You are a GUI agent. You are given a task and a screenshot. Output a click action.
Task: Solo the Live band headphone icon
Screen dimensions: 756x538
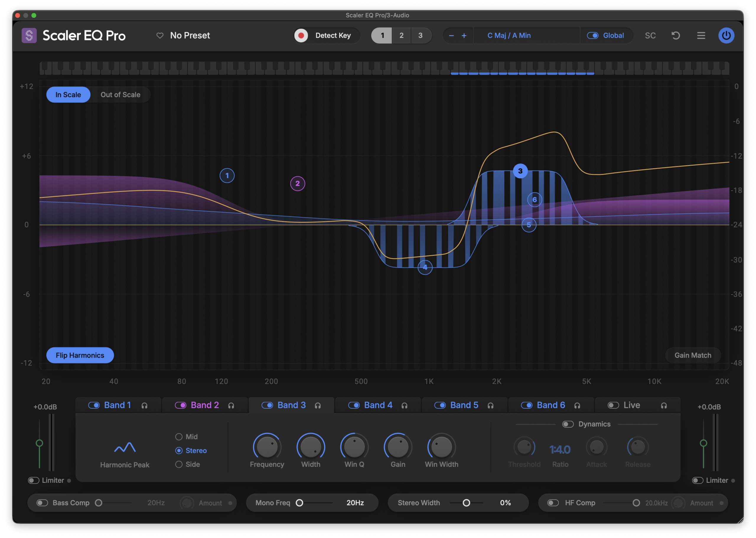pyautogui.click(x=664, y=405)
